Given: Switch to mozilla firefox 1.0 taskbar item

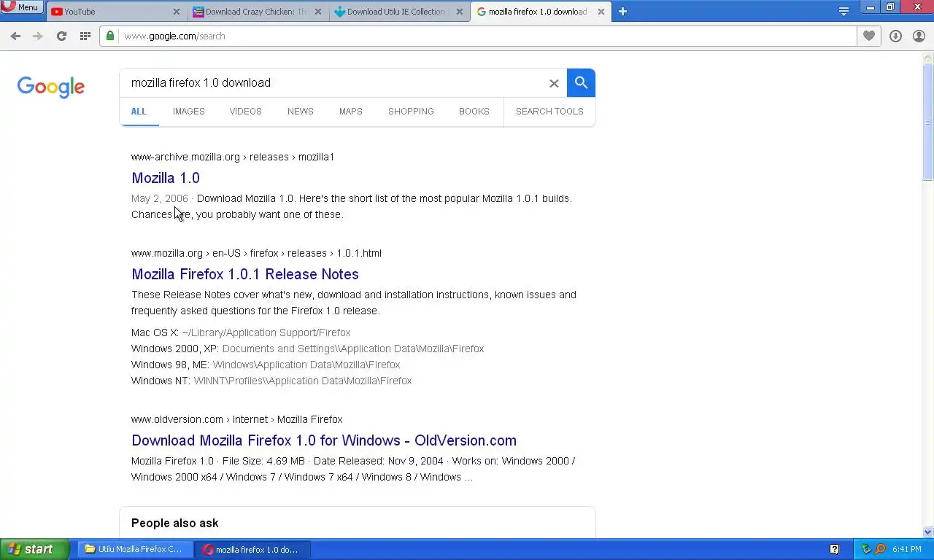Looking at the screenshot, I should [252, 550].
